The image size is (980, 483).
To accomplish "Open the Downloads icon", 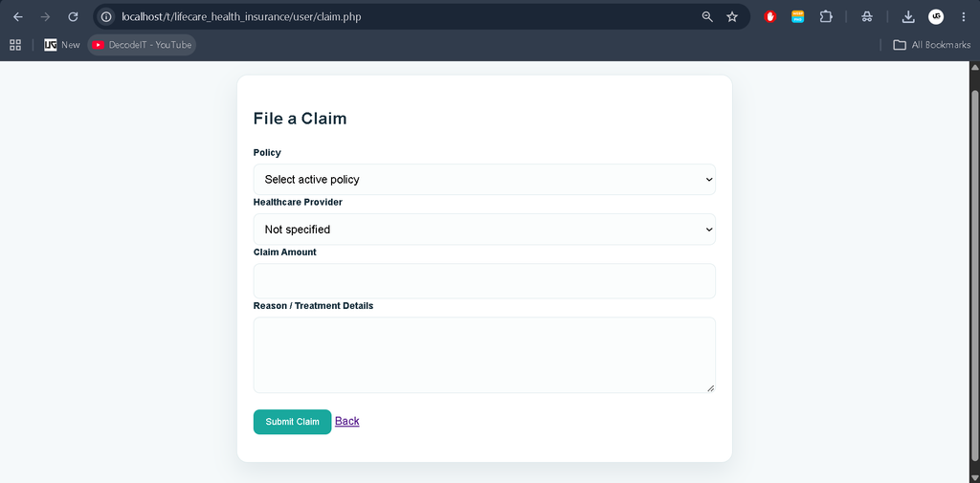I will 908,17.
